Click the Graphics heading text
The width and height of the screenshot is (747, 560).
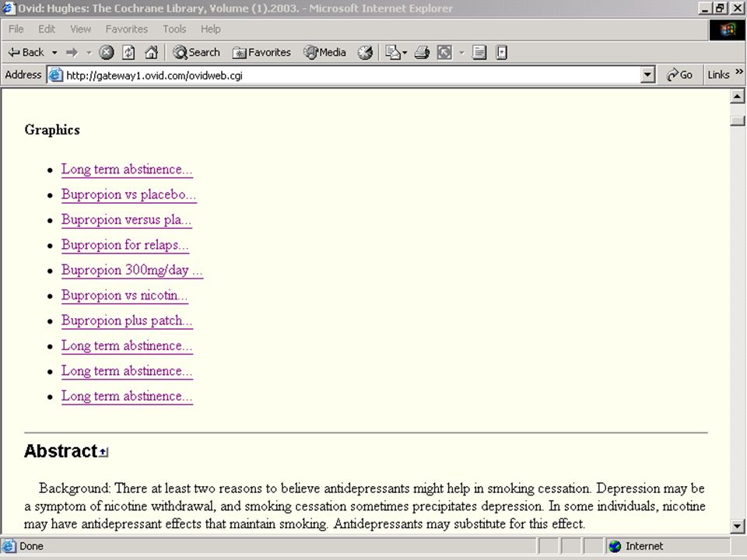point(52,130)
